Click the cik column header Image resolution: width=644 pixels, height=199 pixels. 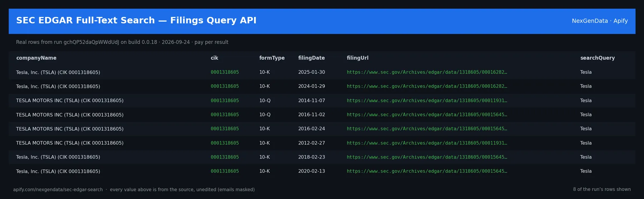click(214, 58)
